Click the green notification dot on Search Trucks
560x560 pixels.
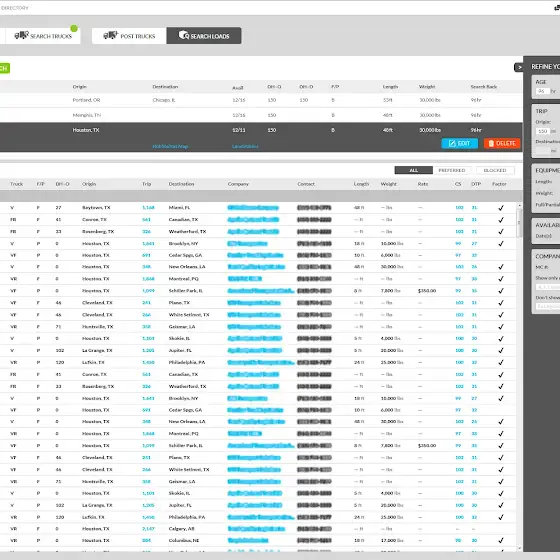click(74, 28)
